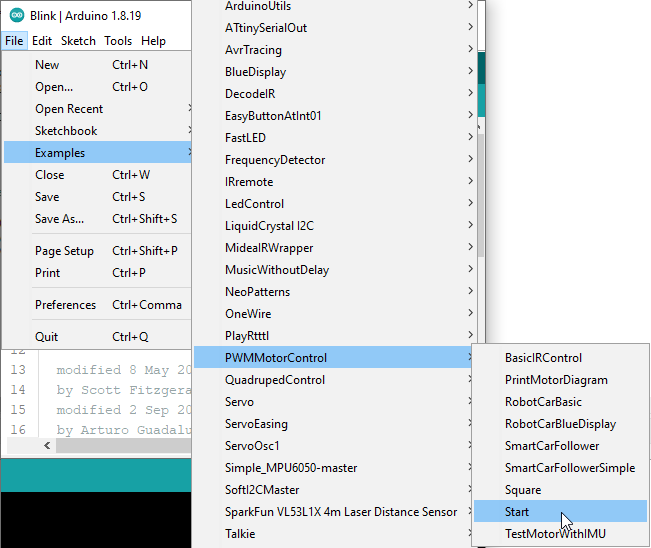Expand the BlueDisplay examples submenu

pyautogui.click(x=335, y=72)
